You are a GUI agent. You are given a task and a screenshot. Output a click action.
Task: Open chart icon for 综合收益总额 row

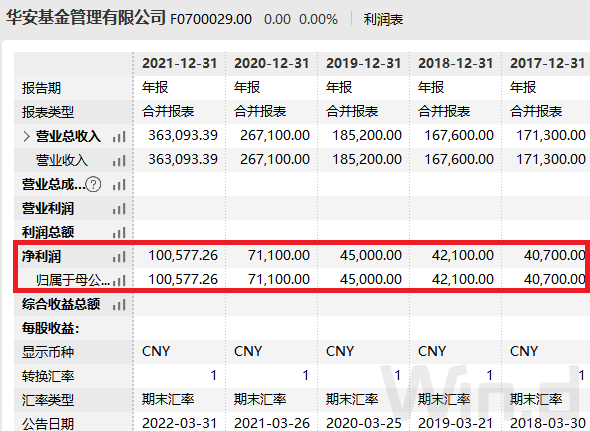tap(119, 305)
